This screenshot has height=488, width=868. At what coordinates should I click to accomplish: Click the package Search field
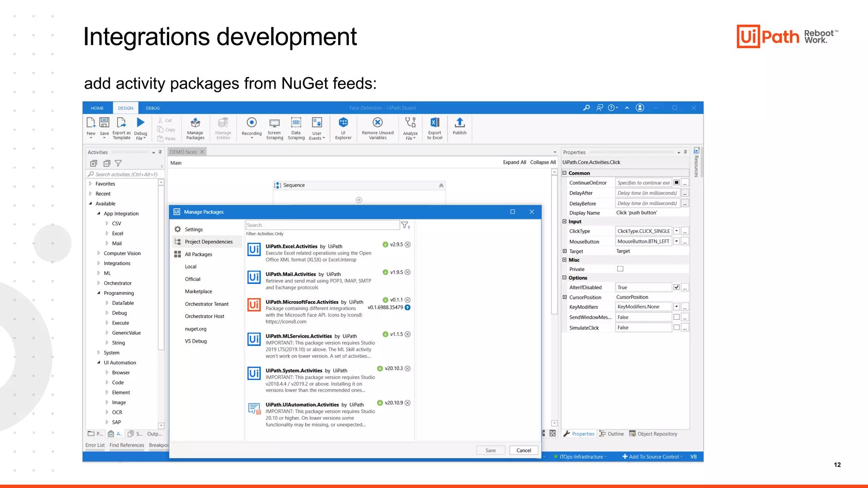pos(323,225)
